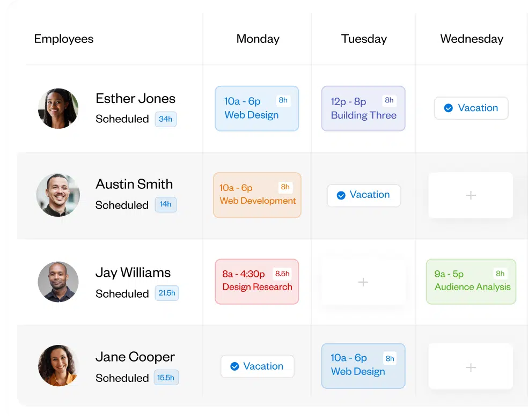Expand Jane Cooper's 15.5h scheduled hours badge

pos(166,378)
